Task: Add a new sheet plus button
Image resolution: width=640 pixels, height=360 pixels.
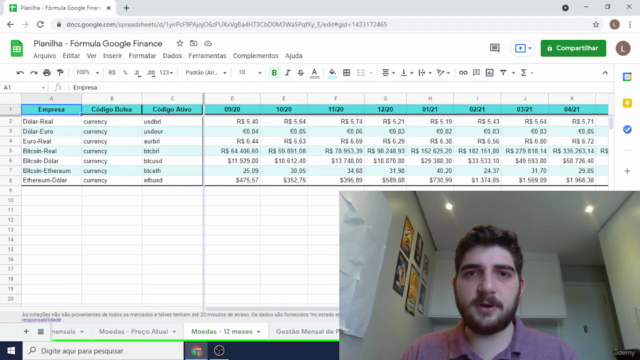Action: pyautogui.click(x=26, y=331)
